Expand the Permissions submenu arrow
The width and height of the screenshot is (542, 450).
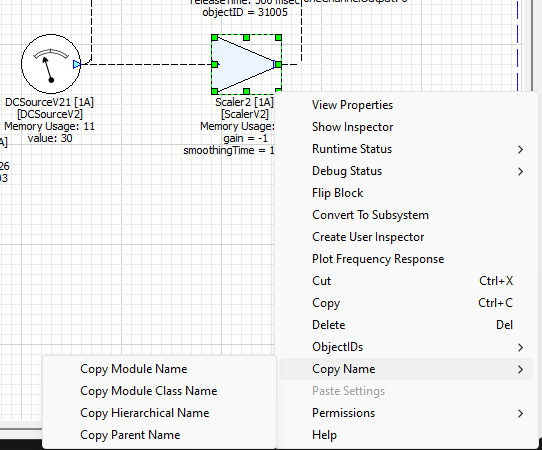coord(521,413)
